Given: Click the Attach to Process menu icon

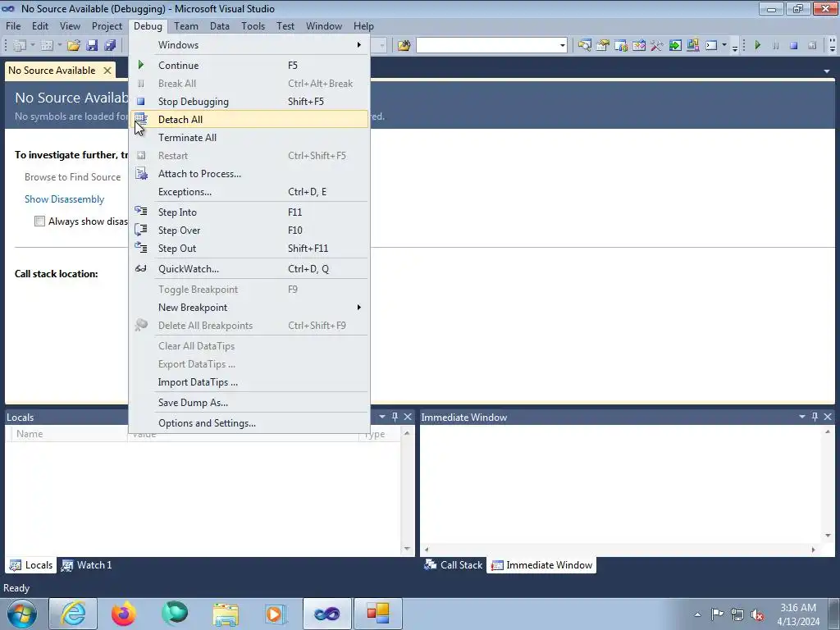Looking at the screenshot, I should point(141,174).
